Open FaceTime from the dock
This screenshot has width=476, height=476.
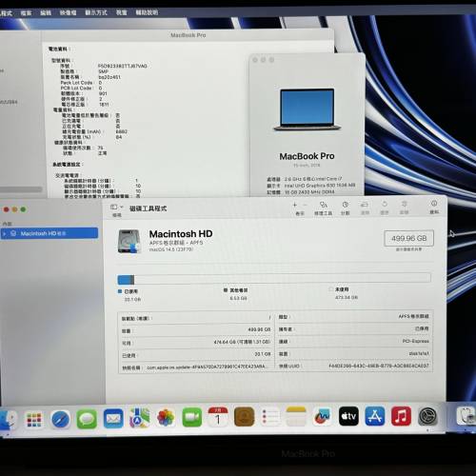(192, 417)
